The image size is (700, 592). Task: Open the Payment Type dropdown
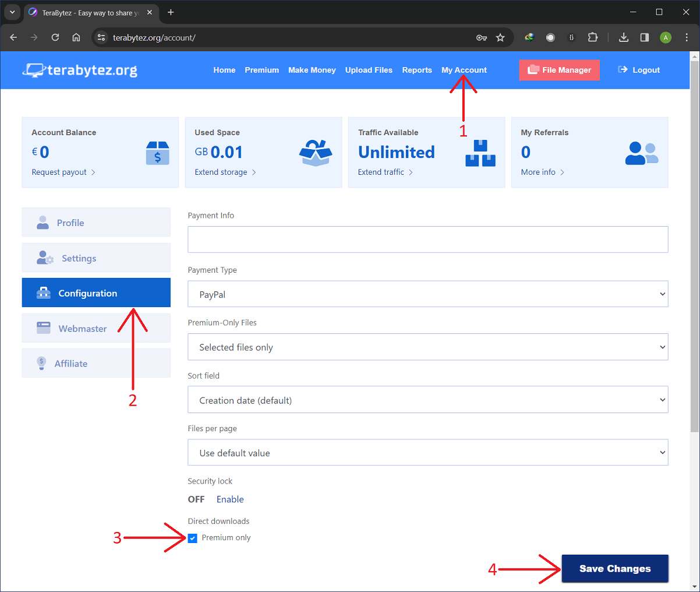428,294
